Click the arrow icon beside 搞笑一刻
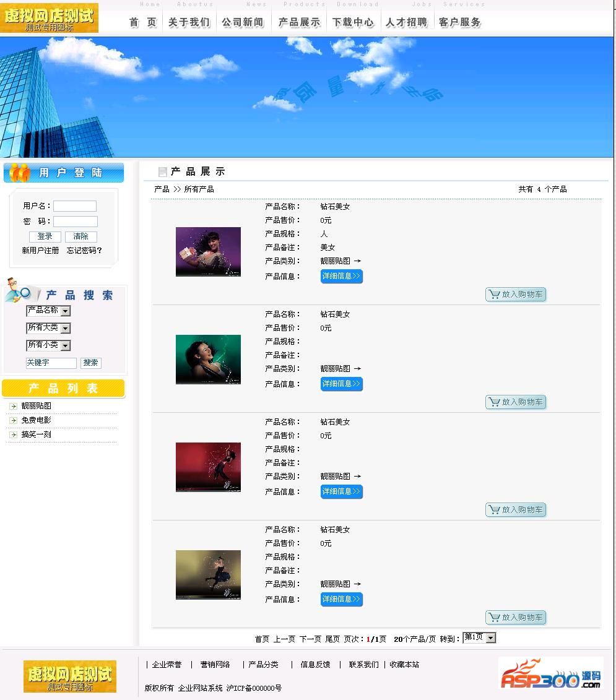Viewport: 616px width, 700px height. (14, 435)
